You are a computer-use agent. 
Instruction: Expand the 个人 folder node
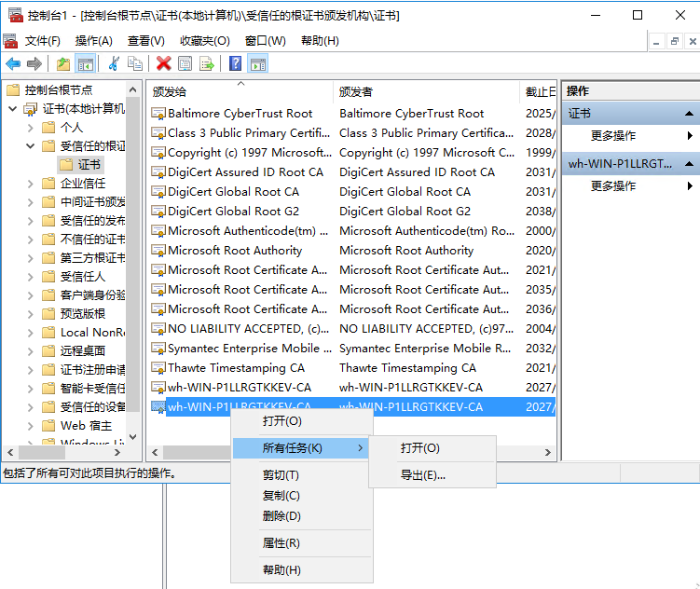30,128
